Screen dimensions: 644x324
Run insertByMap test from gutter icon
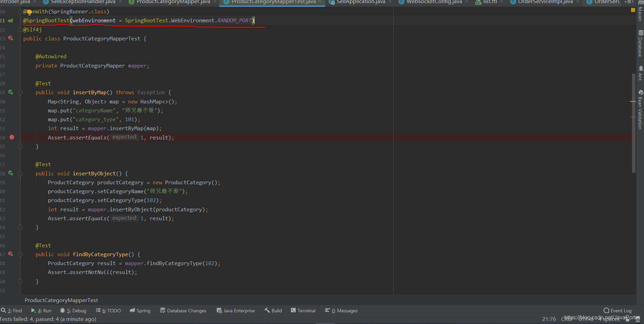[x=11, y=92]
